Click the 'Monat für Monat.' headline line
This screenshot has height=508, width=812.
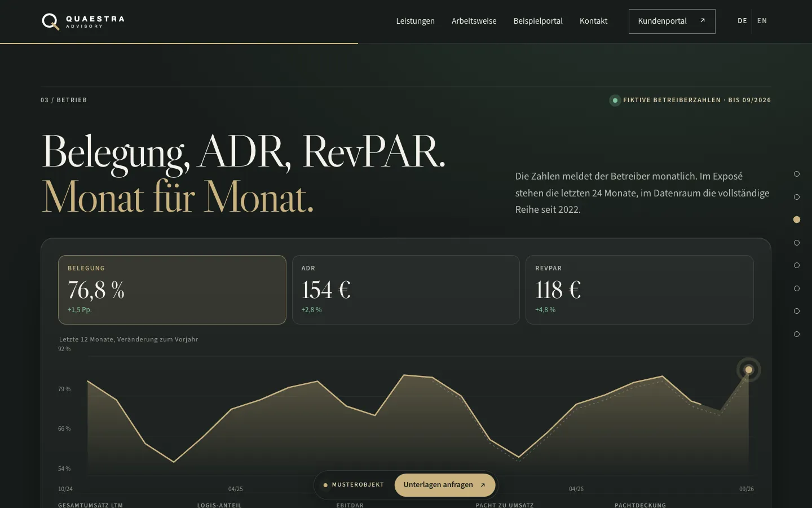178,198
